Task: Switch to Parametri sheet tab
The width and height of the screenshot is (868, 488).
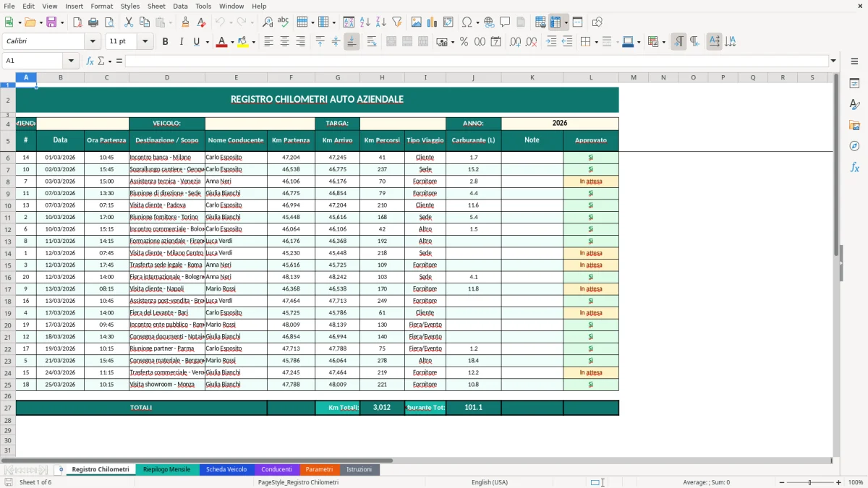Action: [x=319, y=469]
